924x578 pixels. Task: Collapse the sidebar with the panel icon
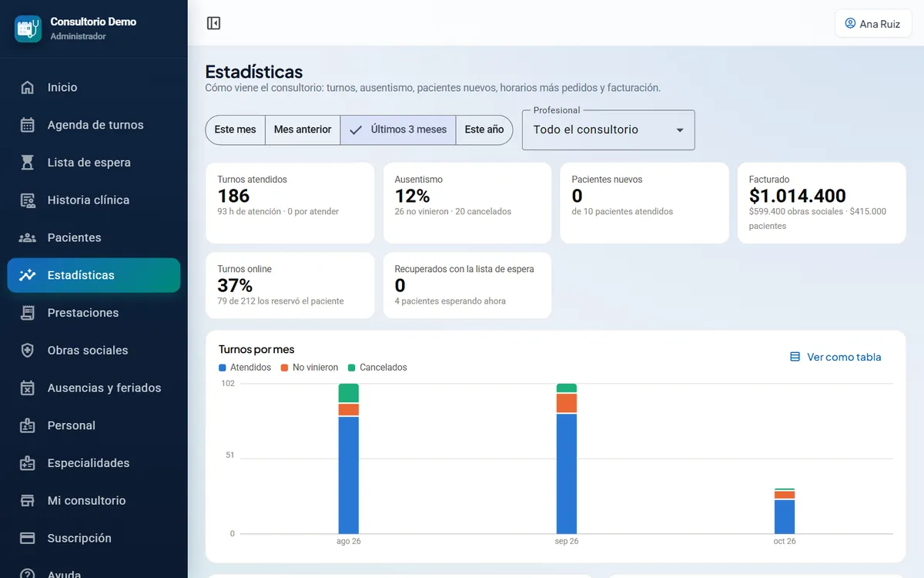point(214,23)
